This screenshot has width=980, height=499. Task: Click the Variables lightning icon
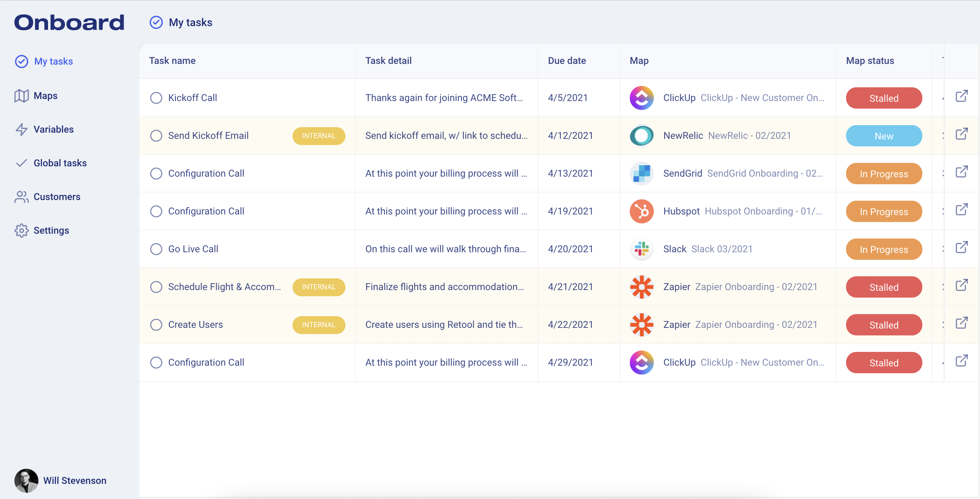[x=22, y=130]
